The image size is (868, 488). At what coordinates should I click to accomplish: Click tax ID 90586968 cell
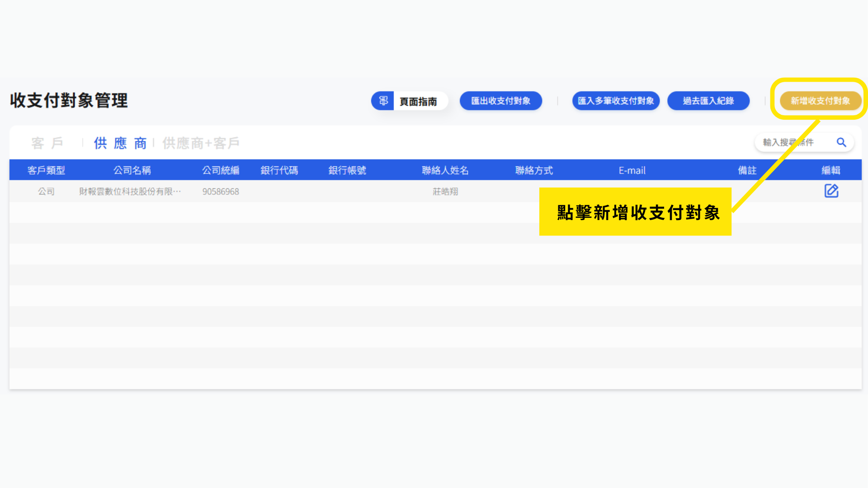tap(221, 192)
